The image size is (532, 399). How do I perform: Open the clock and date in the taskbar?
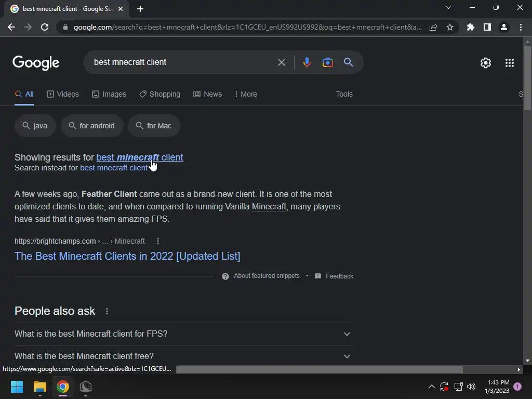tap(497, 387)
